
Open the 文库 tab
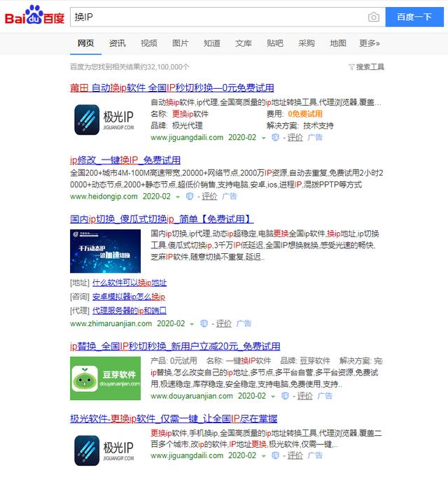(x=243, y=43)
